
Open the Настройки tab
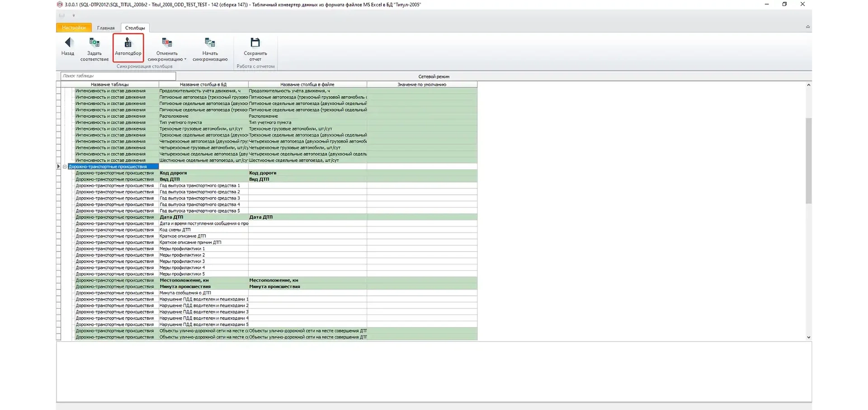[74, 28]
